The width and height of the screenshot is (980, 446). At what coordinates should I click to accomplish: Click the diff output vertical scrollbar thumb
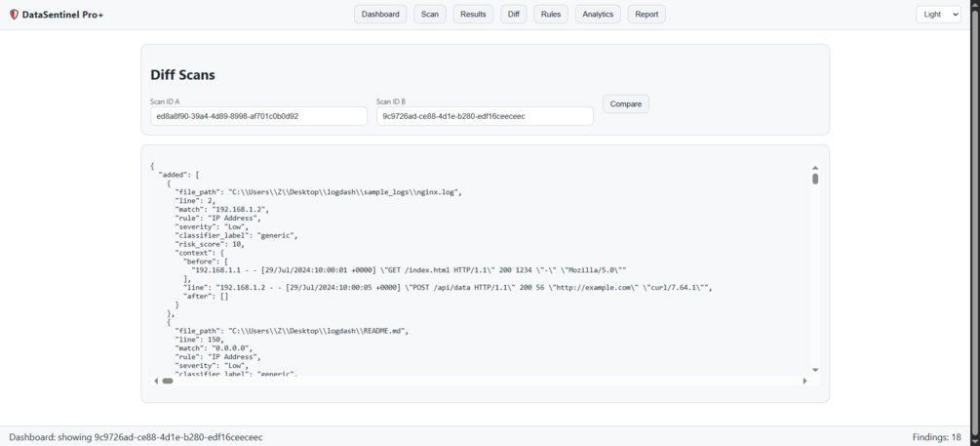(815, 179)
